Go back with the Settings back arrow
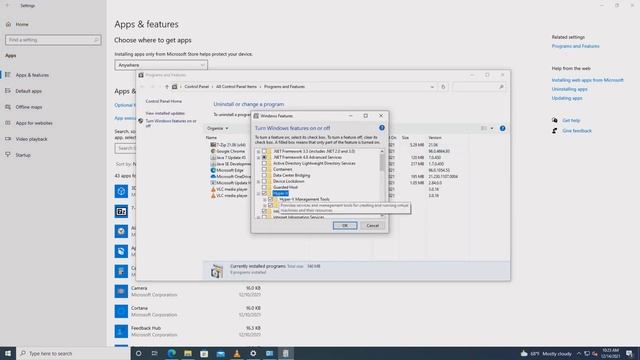This screenshot has width=640, height=360. (x=7, y=6)
